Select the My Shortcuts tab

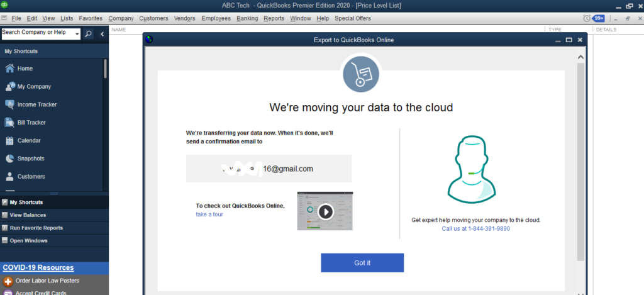[x=54, y=202]
